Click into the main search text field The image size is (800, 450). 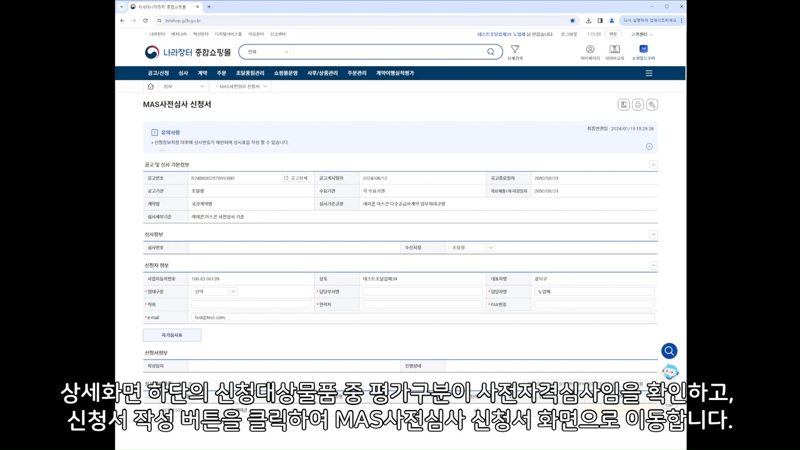[x=388, y=52]
